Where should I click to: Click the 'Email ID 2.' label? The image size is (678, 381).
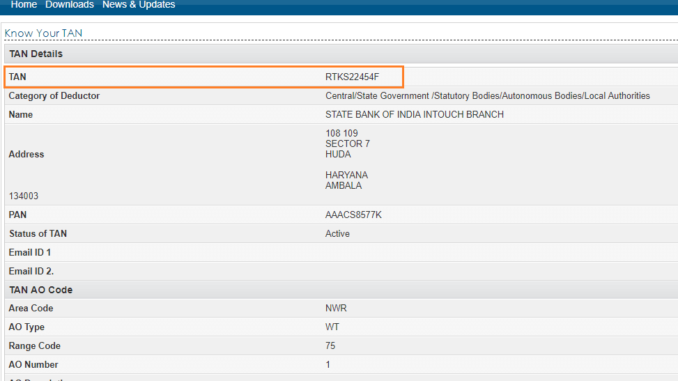(x=31, y=272)
